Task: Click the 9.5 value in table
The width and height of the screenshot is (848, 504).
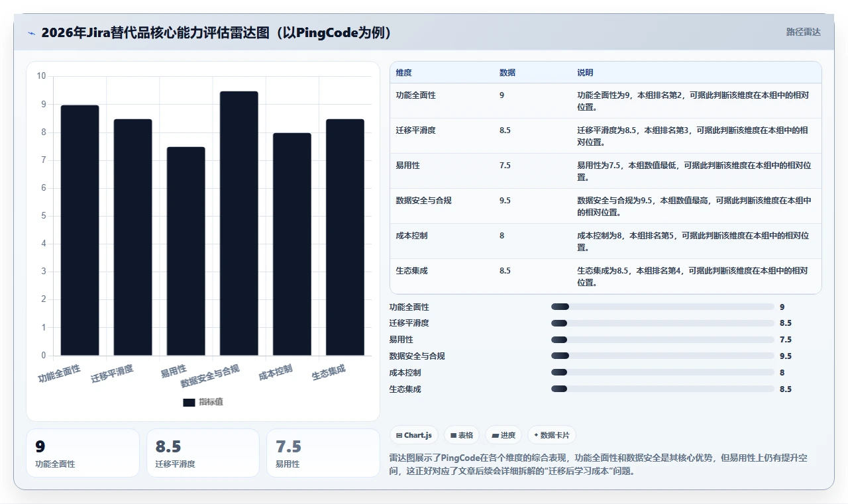Action: [x=505, y=201]
